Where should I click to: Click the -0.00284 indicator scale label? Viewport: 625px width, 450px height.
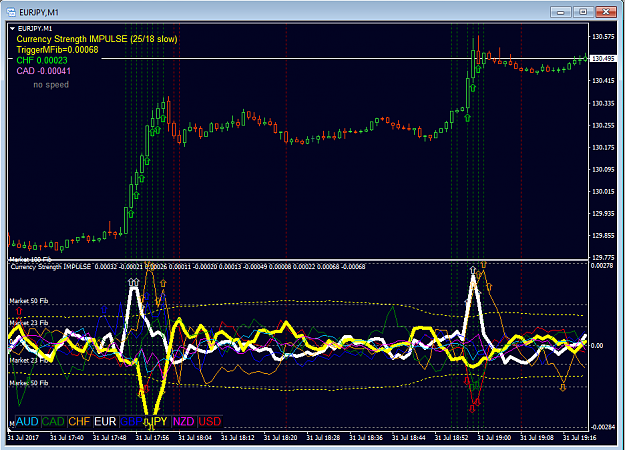click(603, 427)
